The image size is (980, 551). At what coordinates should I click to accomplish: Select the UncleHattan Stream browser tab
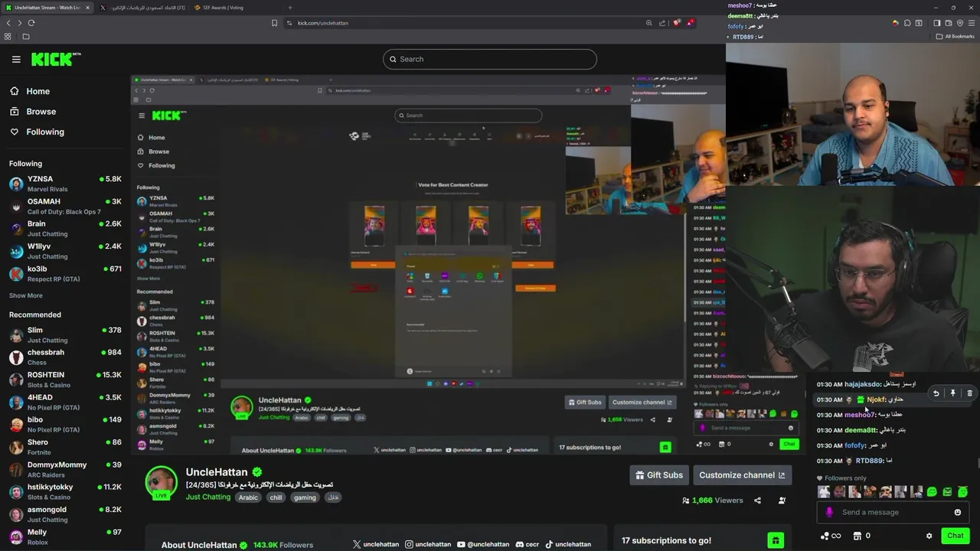tap(47, 8)
